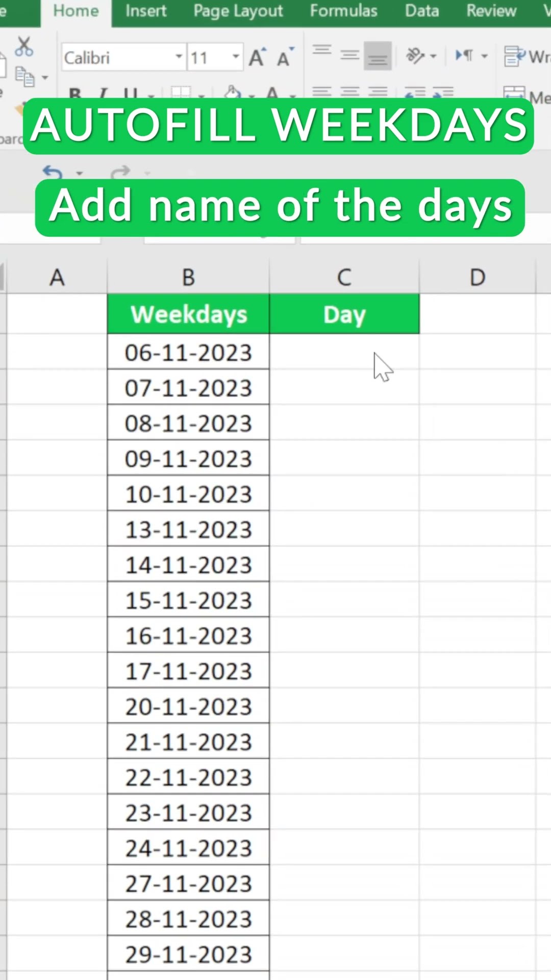
Task: Open the Page Layout tab
Action: tap(238, 11)
